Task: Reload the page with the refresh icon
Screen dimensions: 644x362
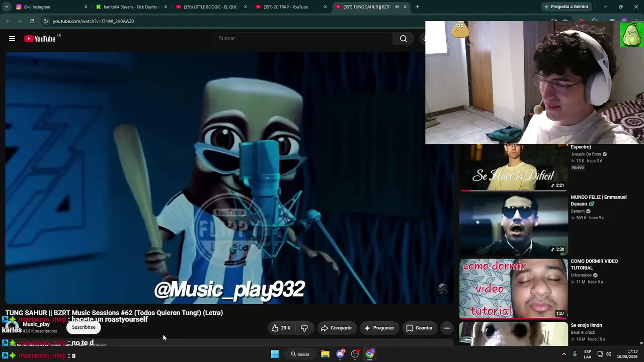Action: pyautogui.click(x=32, y=21)
